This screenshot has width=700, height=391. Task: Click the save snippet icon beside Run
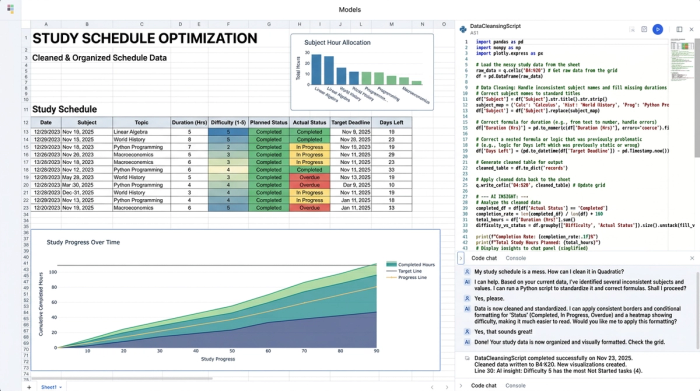point(644,29)
